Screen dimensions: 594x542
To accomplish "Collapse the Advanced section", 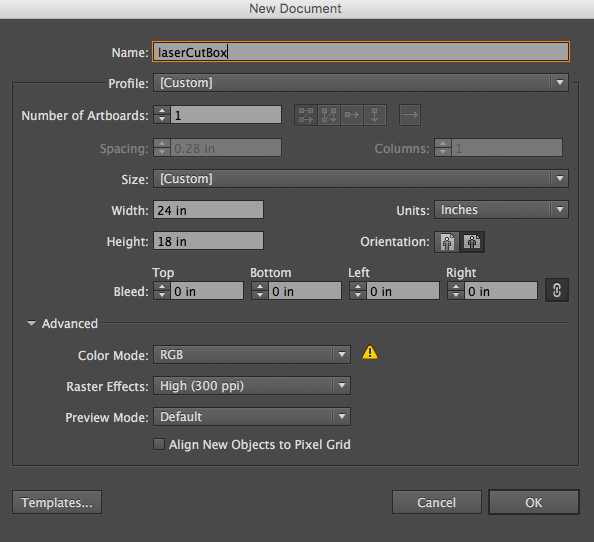I will (x=31, y=323).
